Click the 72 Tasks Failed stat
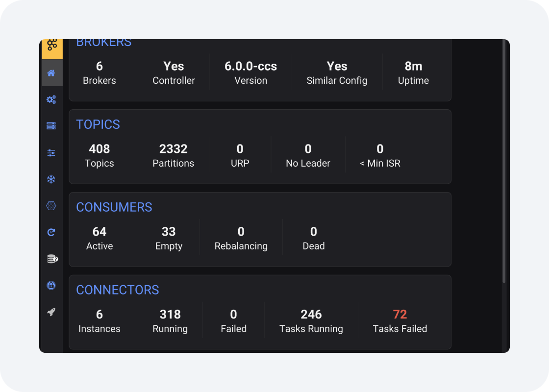Viewport: 549px width, 392px height. 400,321
